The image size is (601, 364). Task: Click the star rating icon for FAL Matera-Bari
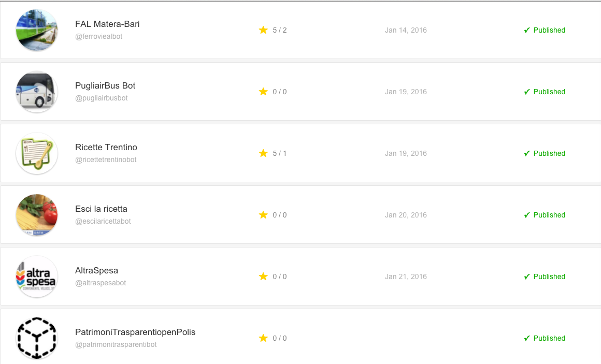pos(263,30)
